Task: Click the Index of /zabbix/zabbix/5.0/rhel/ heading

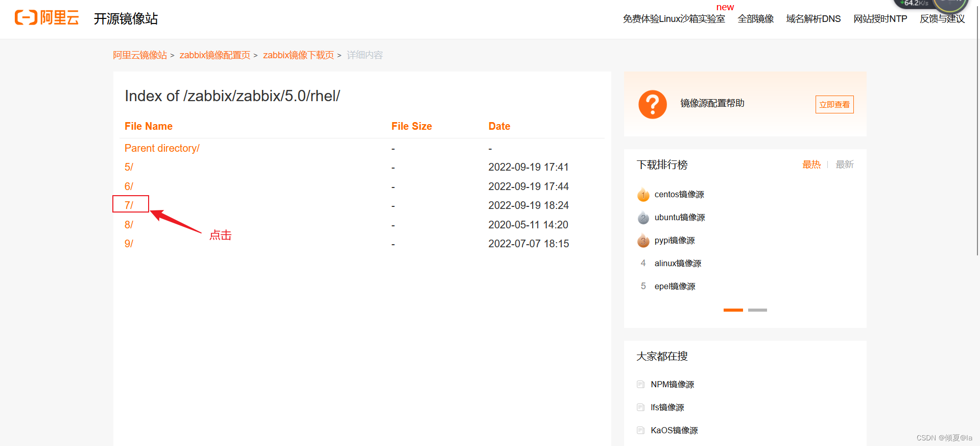Action: (232, 96)
